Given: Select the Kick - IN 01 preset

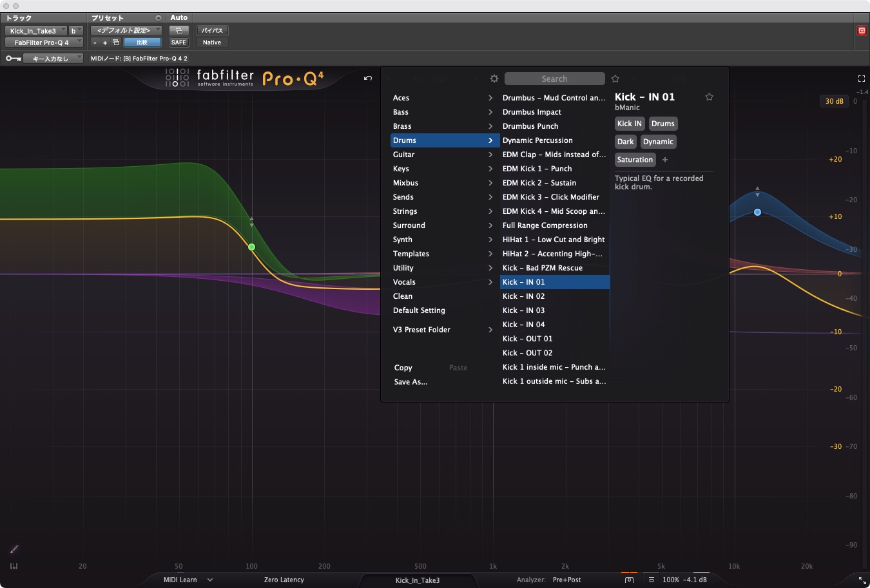Looking at the screenshot, I should click(x=555, y=282).
